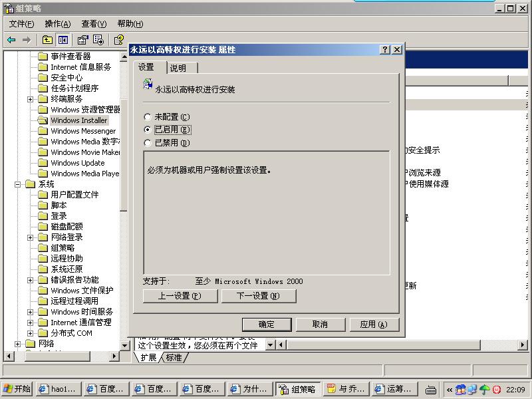Switch to the 设置 tab
The height and width of the screenshot is (399, 532).
pos(150,67)
